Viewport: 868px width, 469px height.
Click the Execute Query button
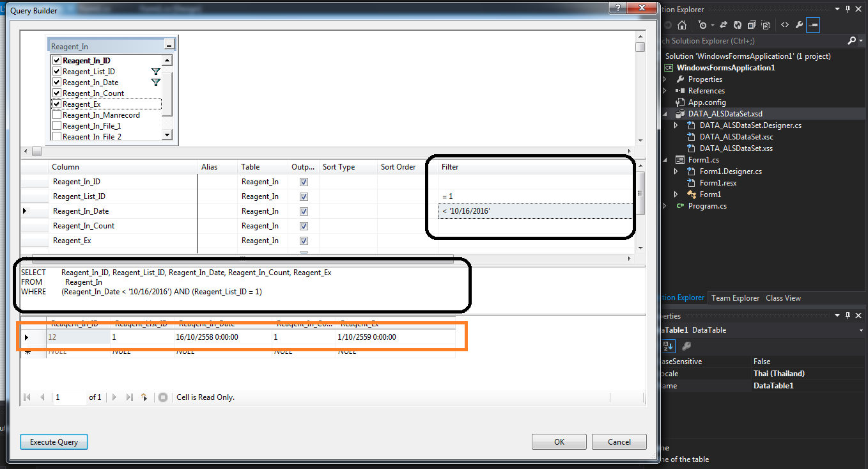(x=54, y=441)
